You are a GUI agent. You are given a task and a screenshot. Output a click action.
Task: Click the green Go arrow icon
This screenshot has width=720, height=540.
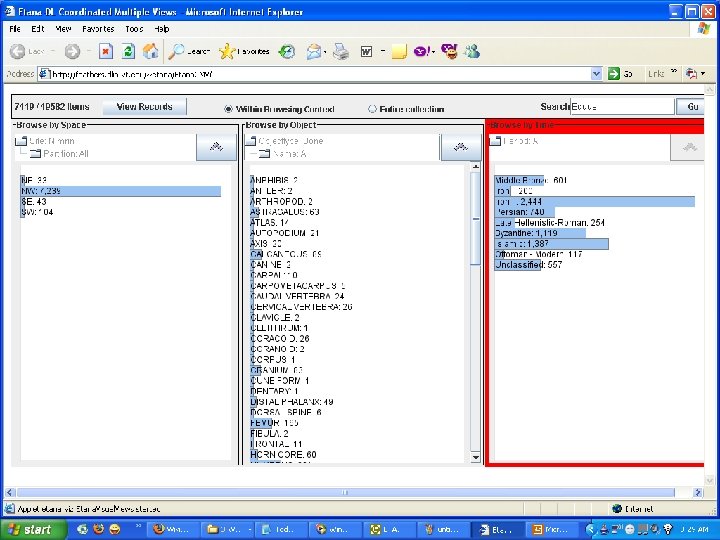point(613,73)
